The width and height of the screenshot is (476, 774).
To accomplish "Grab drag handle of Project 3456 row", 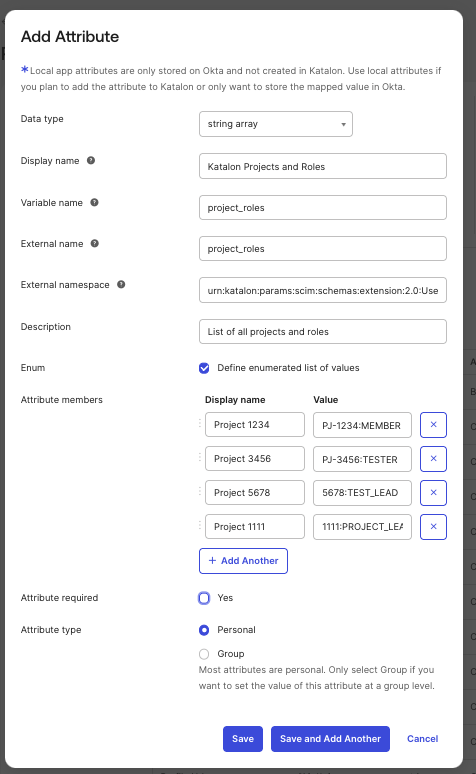I will click(200, 458).
